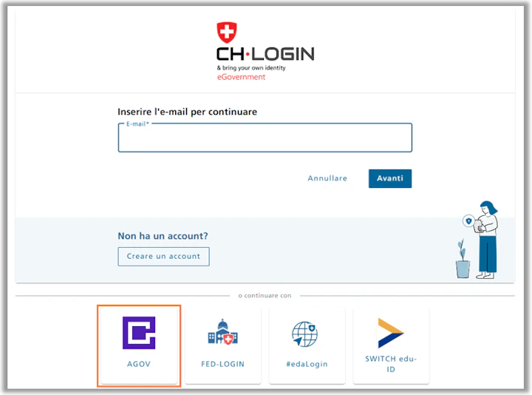Focus the E-mail input field

tap(265, 138)
